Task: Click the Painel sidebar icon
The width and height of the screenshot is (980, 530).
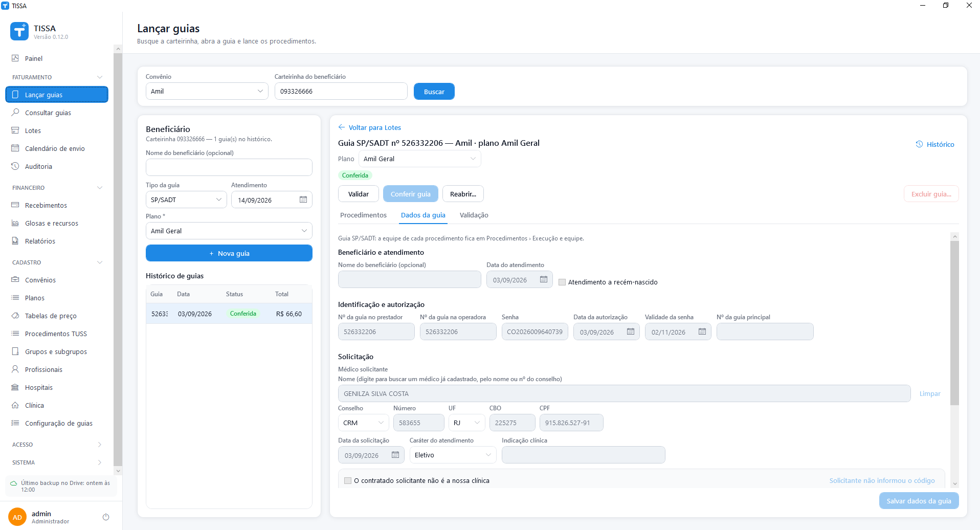Action: 15,58
